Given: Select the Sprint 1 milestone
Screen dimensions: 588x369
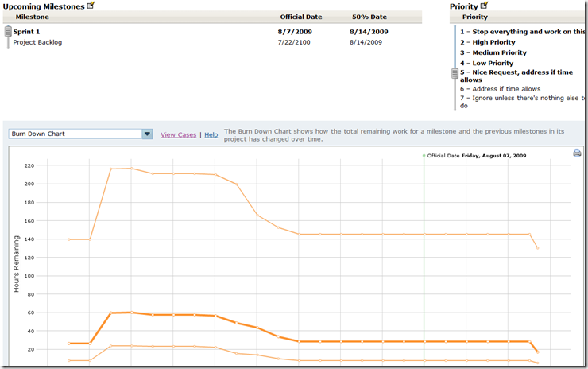Looking at the screenshot, I should [x=26, y=32].
